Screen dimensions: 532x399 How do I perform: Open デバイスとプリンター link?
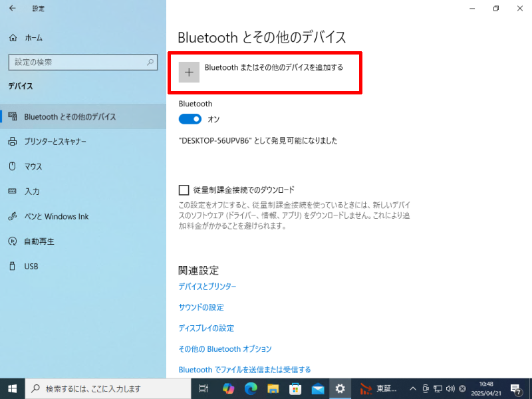click(207, 287)
